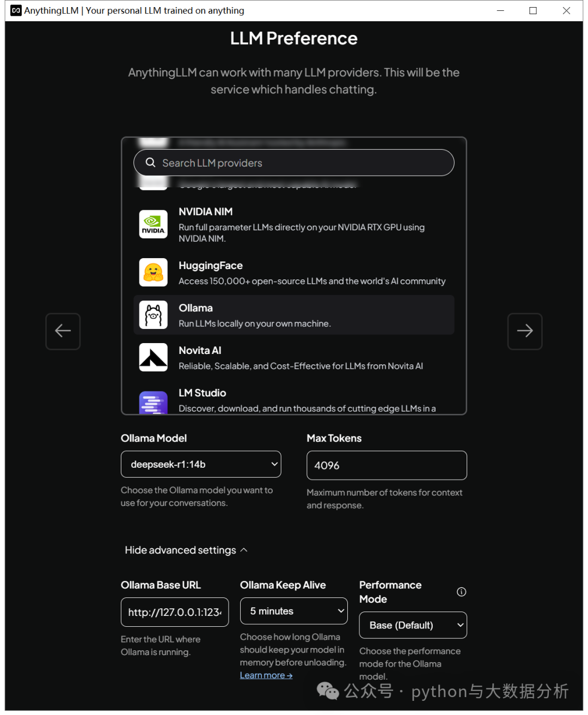Click the 'Run LLMs locally on your own machine.' text

pos(255,323)
